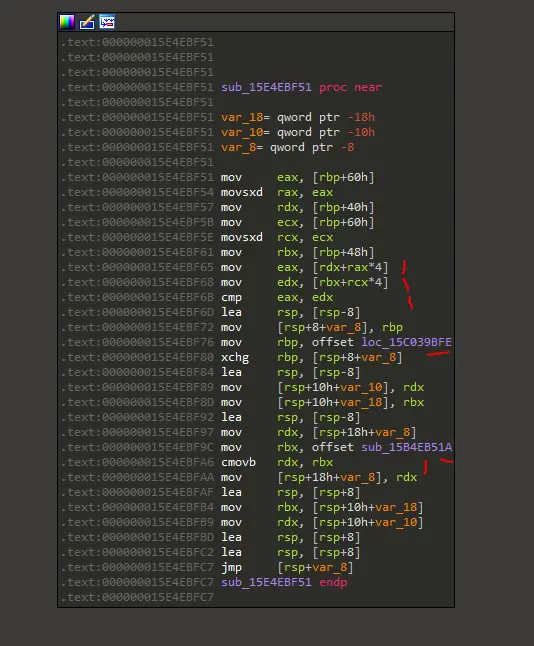Click the mov [rsp+18h+var_8], rdx instruction

click(x=319, y=477)
